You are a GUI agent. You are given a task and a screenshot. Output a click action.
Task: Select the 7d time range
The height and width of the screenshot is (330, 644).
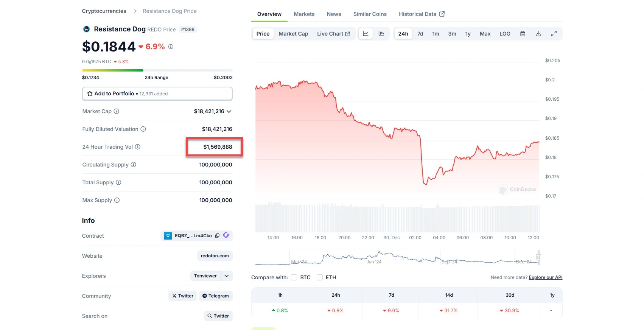tap(420, 34)
